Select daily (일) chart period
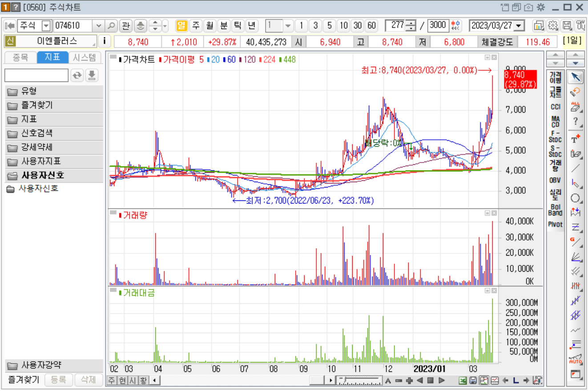This screenshot has width=588, height=391. [x=181, y=25]
